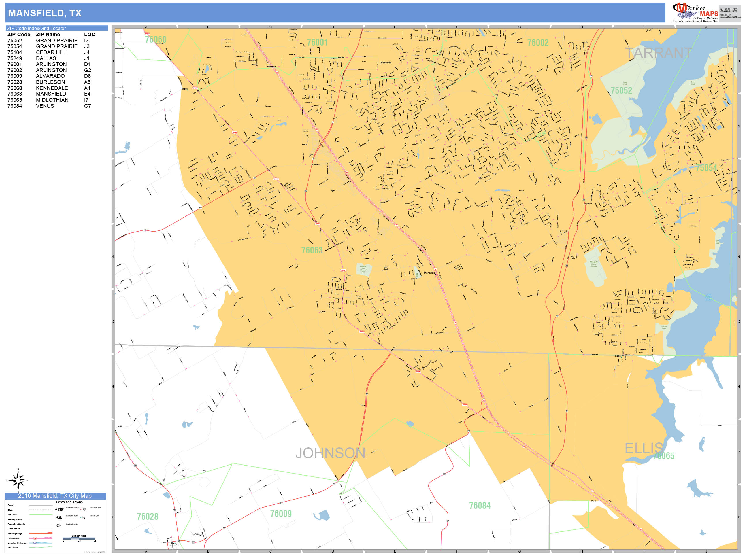Image resolution: width=747 pixels, height=560 pixels.
Task: Select the green City dot for small cities
Action: click(x=81, y=517)
